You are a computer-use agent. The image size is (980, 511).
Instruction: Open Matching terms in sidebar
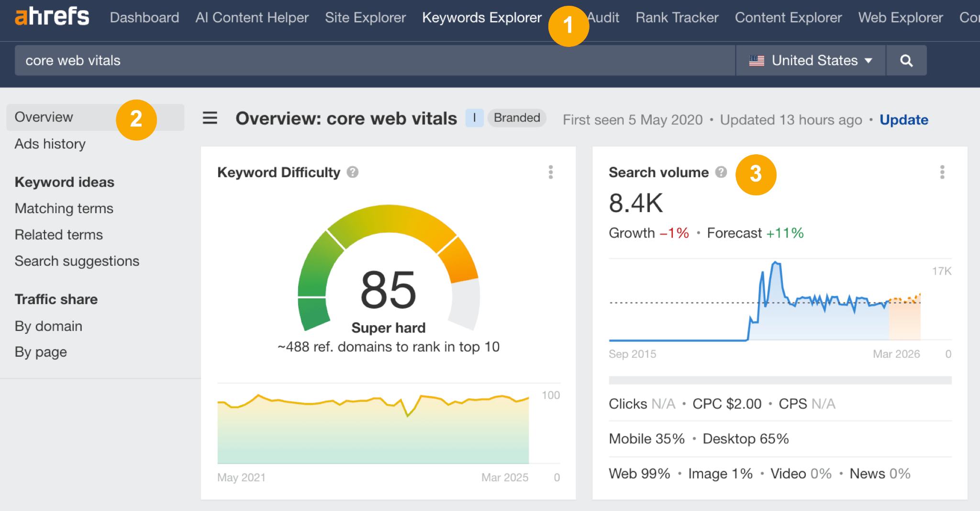pyautogui.click(x=64, y=208)
